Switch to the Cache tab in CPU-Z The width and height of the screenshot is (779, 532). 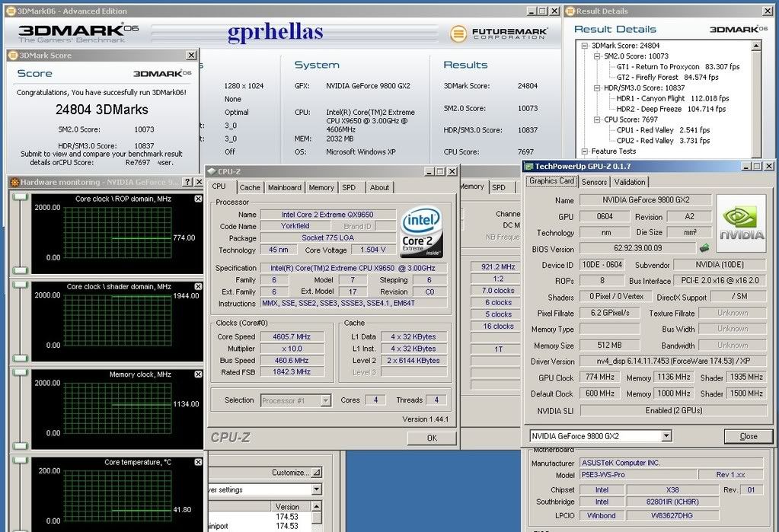click(250, 187)
